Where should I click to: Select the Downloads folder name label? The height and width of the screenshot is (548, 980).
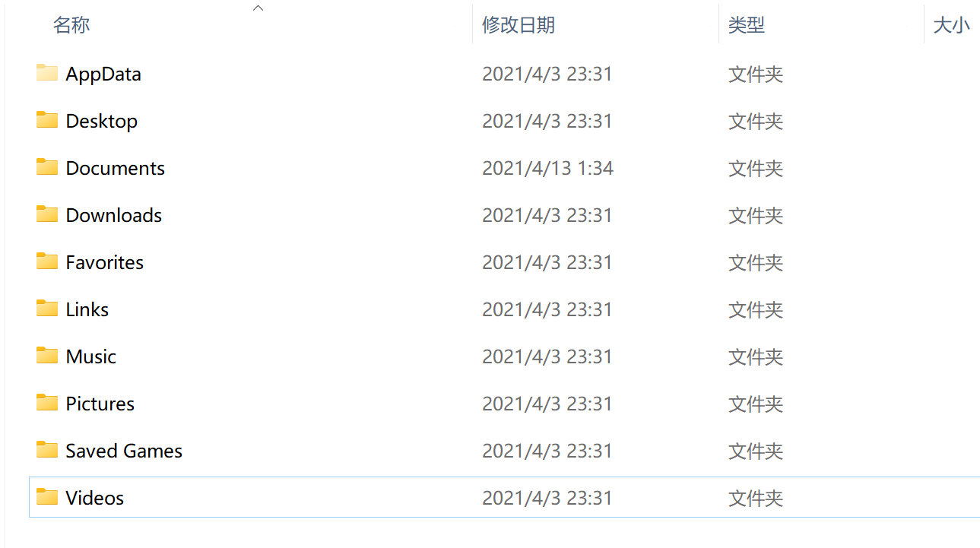pyautogui.click(x=114, y=215)
